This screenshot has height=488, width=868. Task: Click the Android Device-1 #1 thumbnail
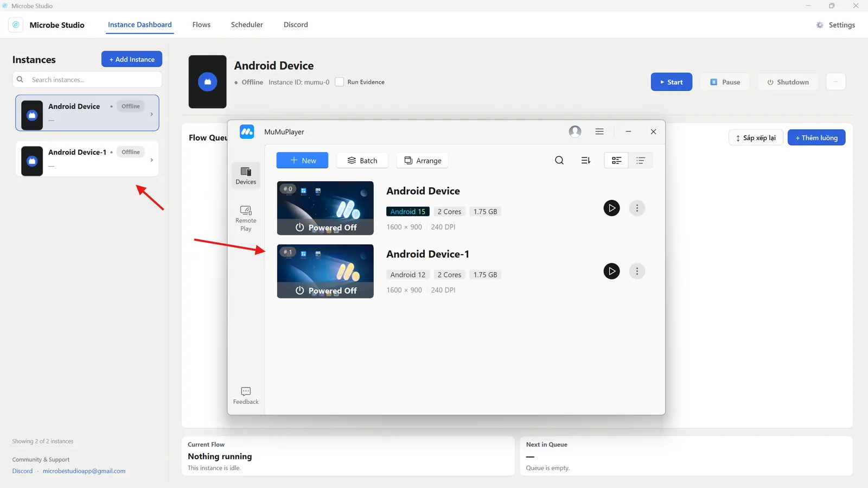[325, 271]
